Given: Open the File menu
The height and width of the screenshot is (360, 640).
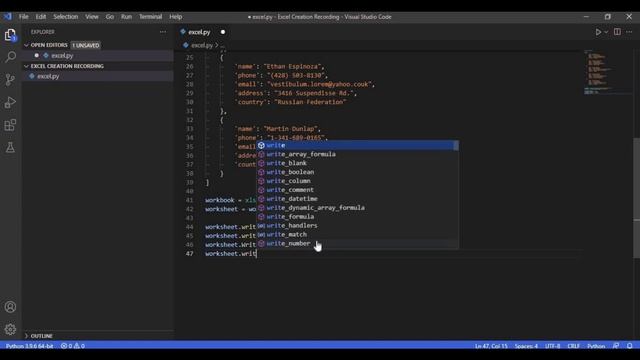Looking at the screenshot, I should point(24,17).
